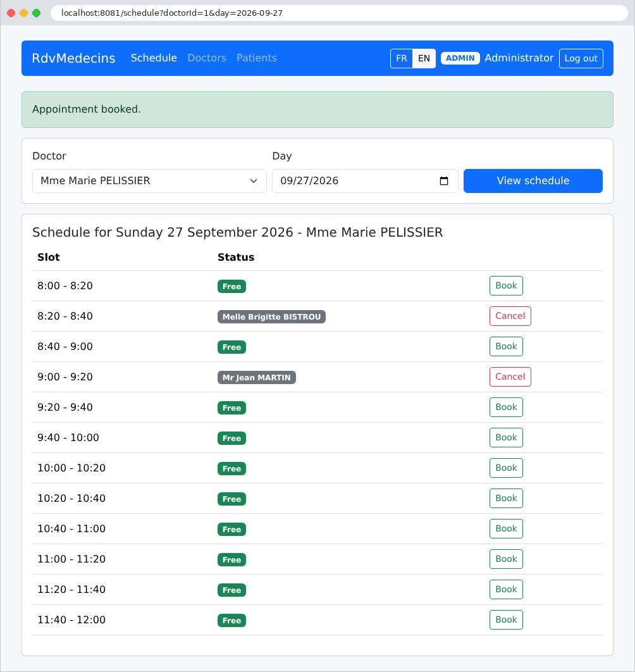This screenshot has height=672, width=635.
Task: Cancel Melle Brigitte BISTROU's appointment
Action: tap(510, 316)
